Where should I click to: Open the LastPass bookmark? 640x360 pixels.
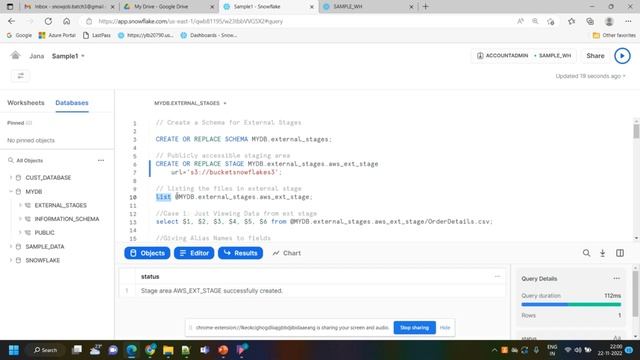click(97, 36)
